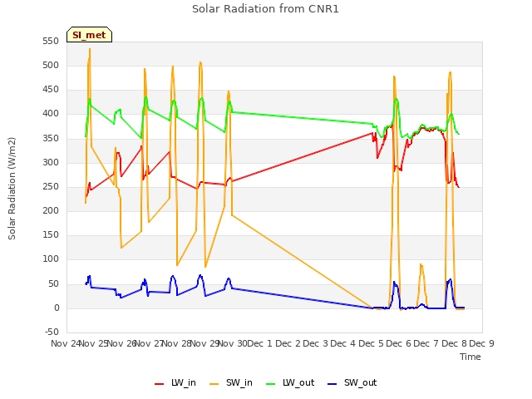
Task: Click the SI_met annotation label
Action: tap(89, 35)
